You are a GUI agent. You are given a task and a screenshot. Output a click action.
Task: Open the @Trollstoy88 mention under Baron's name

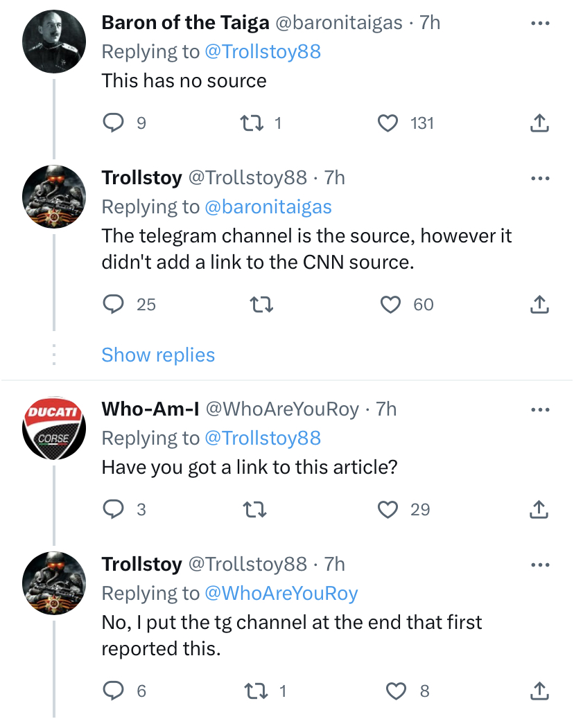pos(263,52)
